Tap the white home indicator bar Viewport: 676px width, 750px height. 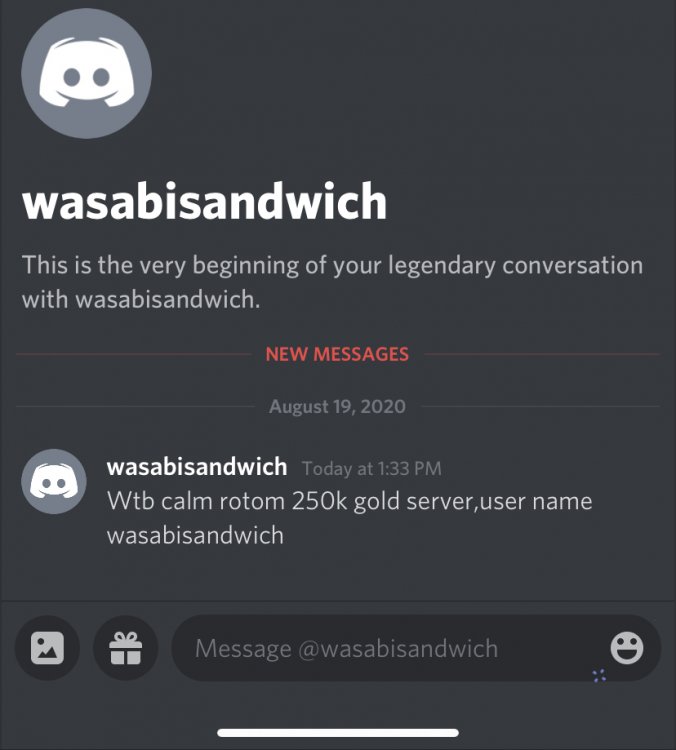(x=338, y=733)
